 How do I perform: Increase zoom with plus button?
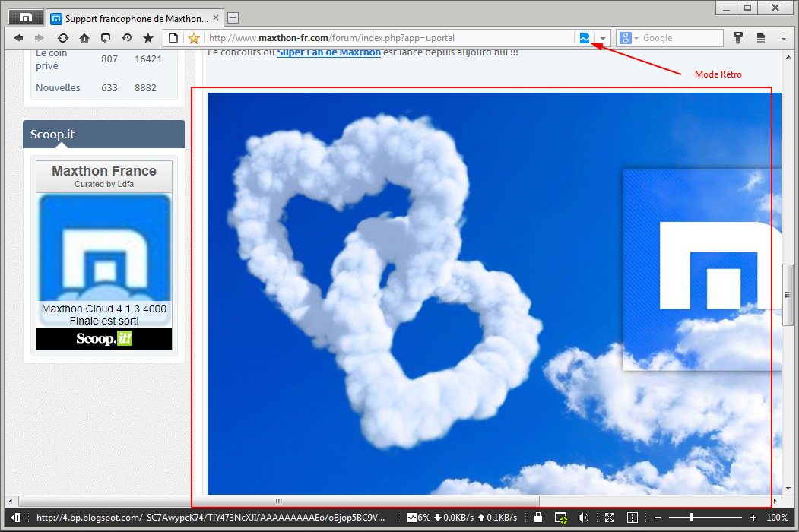(x=753, y=518)
